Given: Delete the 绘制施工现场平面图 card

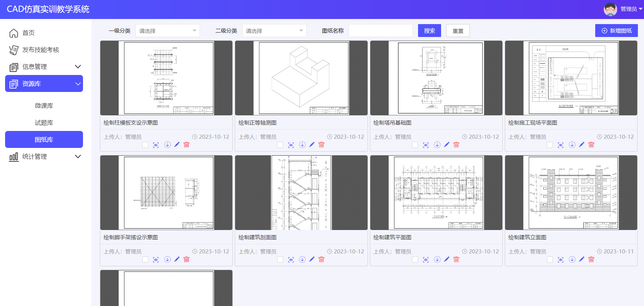Looking at the screenshot, I should click(x=591, y=145).
